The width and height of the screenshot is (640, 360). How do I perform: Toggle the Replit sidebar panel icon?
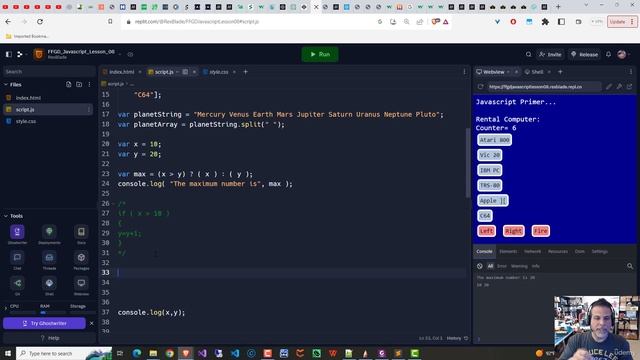pyautogui.click(x=9, y=54)
